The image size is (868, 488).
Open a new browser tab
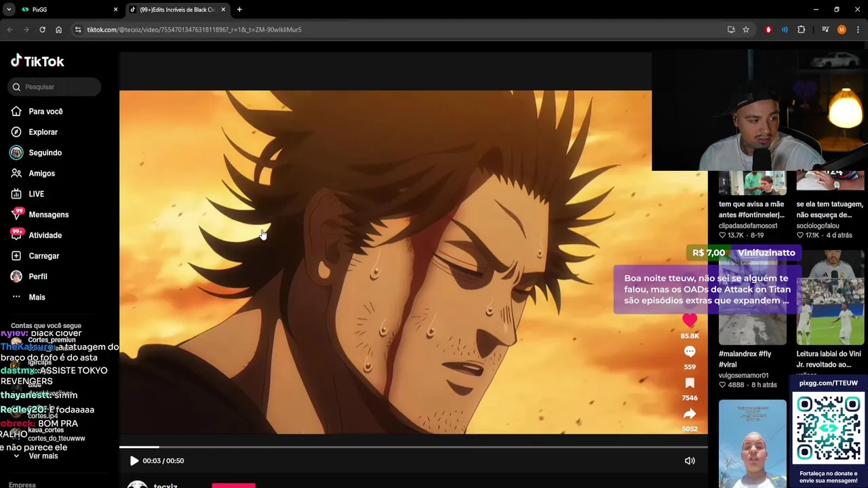[239, 9]
